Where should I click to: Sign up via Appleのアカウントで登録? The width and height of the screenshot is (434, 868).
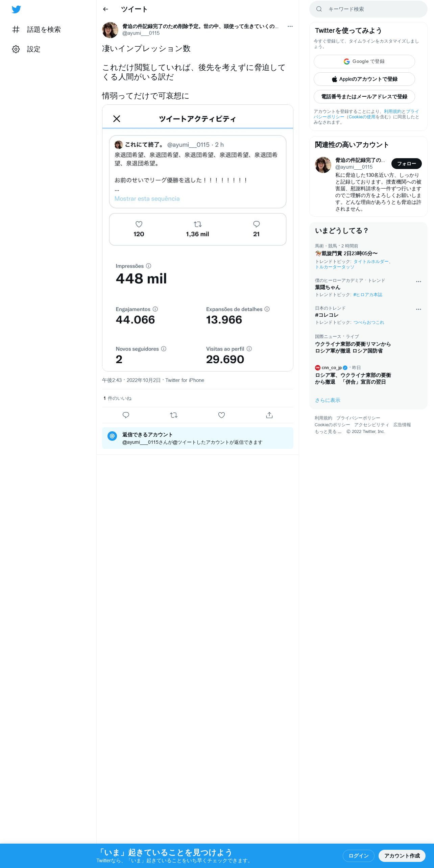coord(364,79)
